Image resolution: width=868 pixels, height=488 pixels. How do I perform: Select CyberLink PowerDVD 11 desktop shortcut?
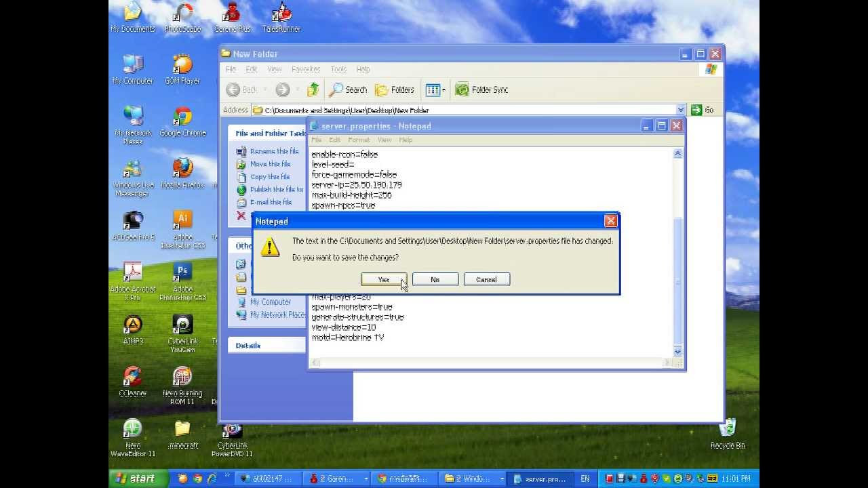coord(232,439)
